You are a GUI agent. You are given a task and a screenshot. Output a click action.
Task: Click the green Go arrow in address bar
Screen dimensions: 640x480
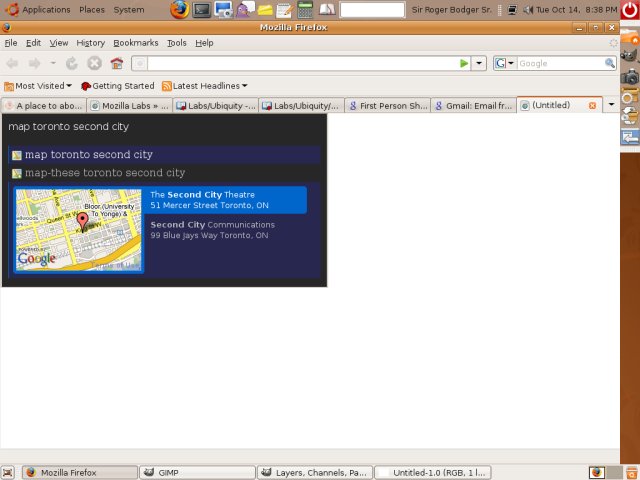point(464,63)
